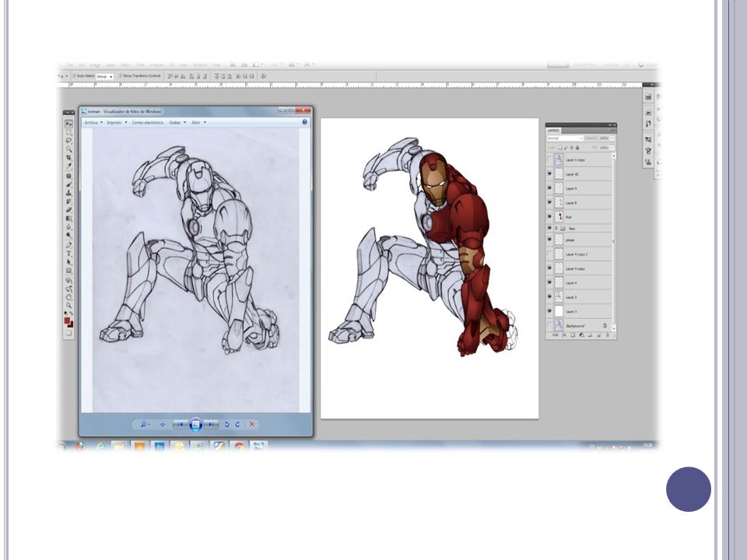Select the Zoom tool in toolbox
The height and width of the screenshot is (560, 747).
click(68, 305)
